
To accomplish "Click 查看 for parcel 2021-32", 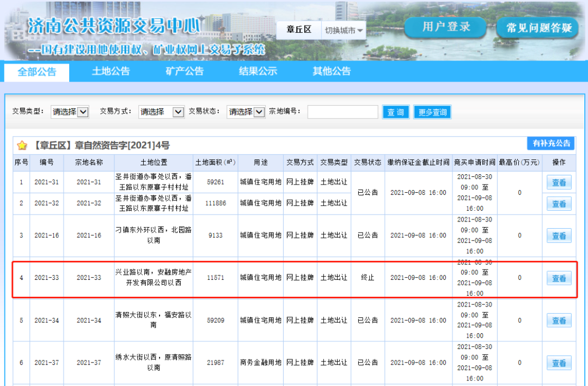I will [x=559, y=204].
